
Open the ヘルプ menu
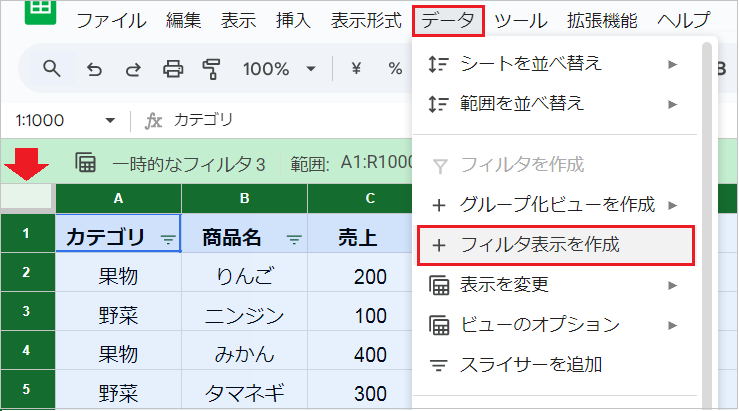pyautogui.click(x=683, y=21)
